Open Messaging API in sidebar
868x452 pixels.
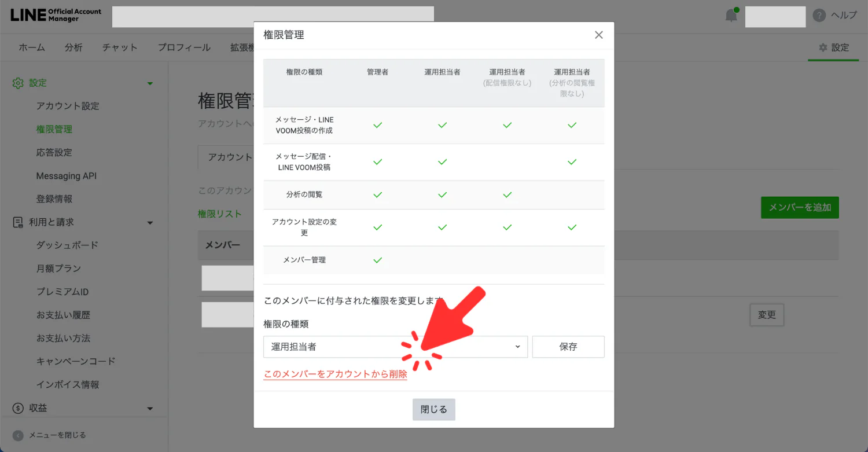click(x=66, y=176)
